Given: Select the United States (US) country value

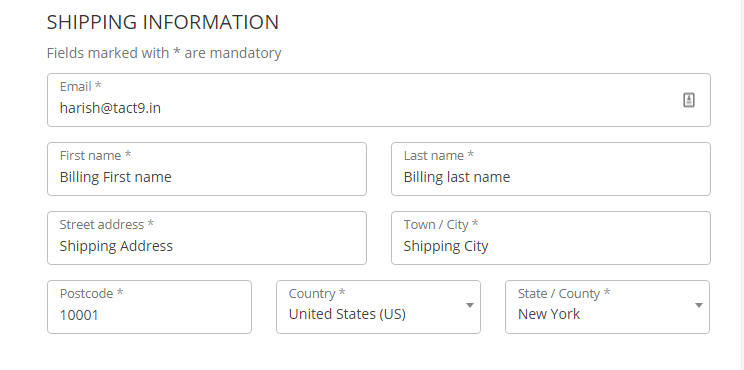Looking at the screenshot, I should [347, 314].
